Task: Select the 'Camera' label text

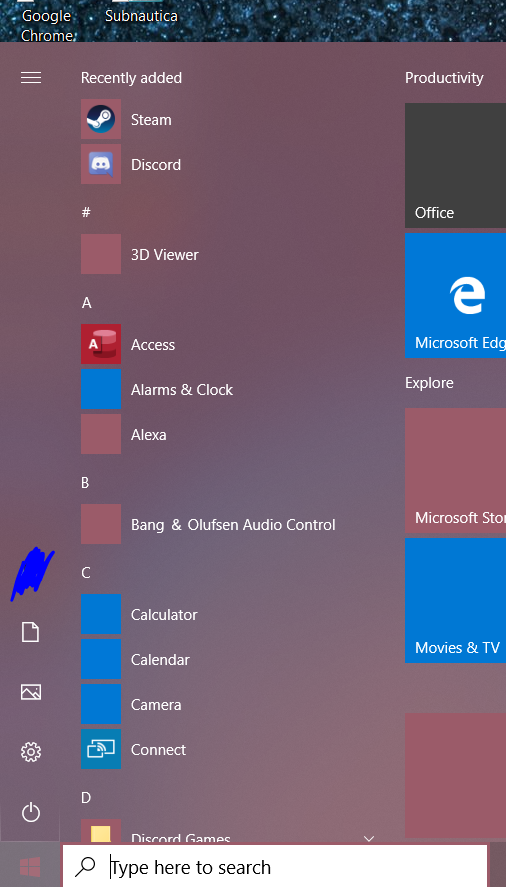Action: coord(156,704)
